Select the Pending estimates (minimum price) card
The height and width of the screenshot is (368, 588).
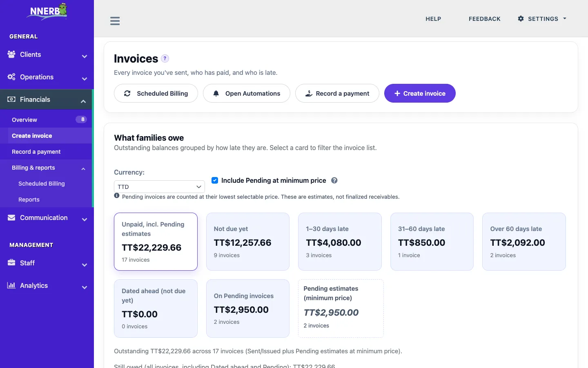tap(341, 308)
